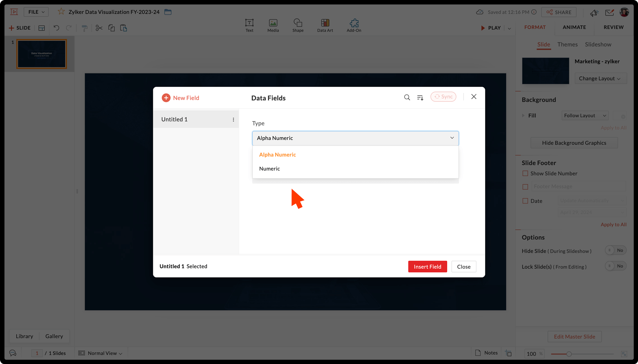Select Numeric from the type list

[269, 169]
